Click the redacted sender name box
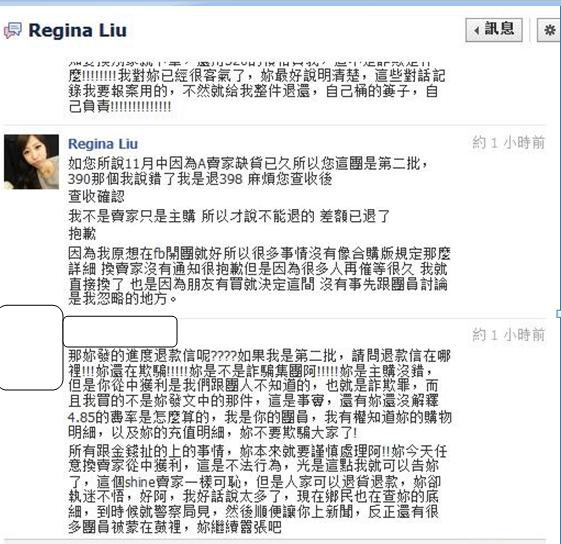 click(120, 331)
